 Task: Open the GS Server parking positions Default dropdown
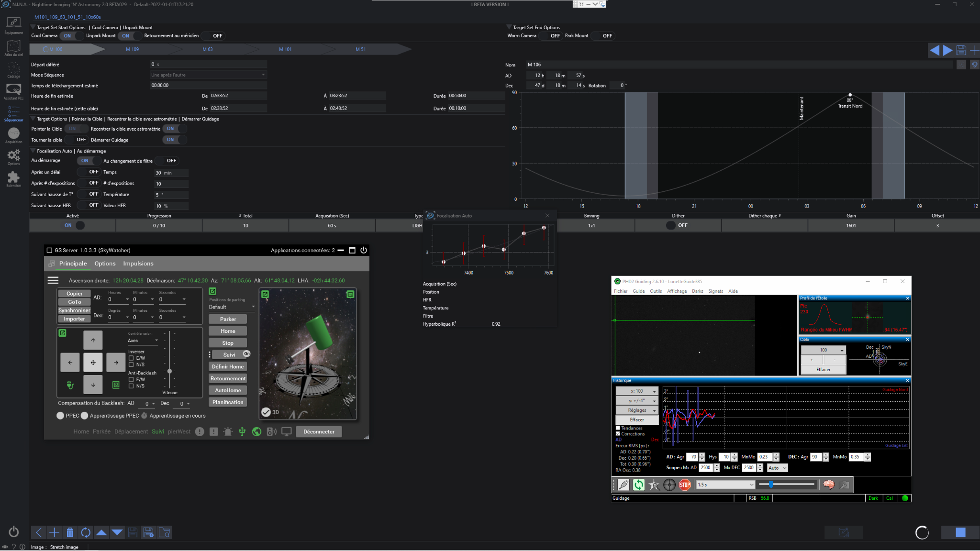(232, 307)
